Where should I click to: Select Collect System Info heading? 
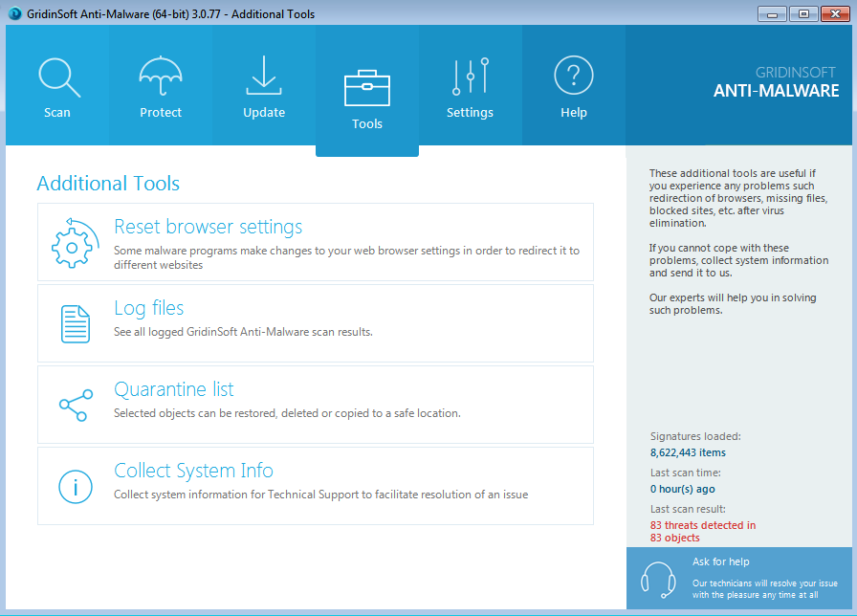[193, 471]
